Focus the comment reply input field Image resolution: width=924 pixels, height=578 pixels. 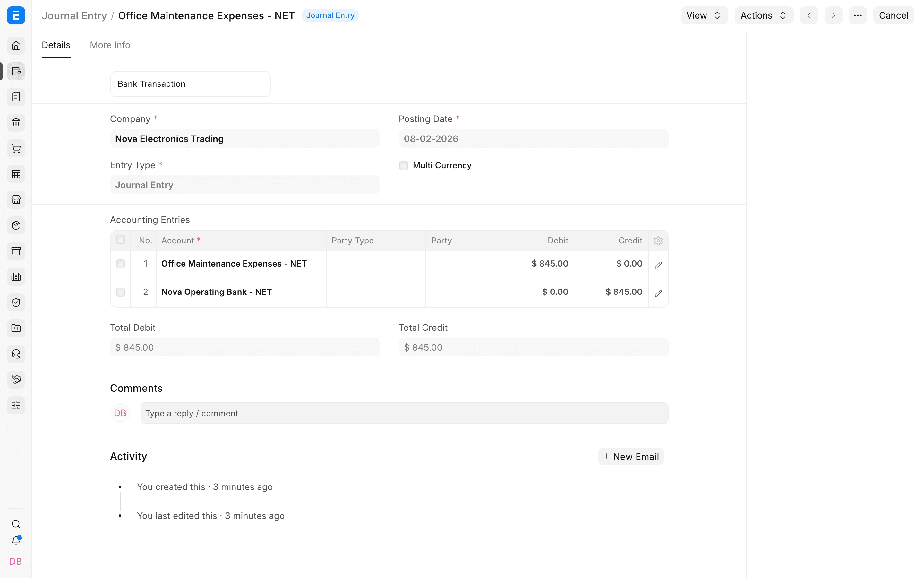point(404,413)
